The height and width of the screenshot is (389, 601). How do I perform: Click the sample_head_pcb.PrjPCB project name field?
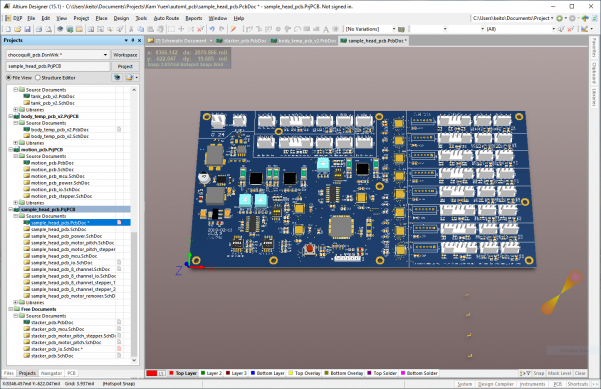point(57,66)
